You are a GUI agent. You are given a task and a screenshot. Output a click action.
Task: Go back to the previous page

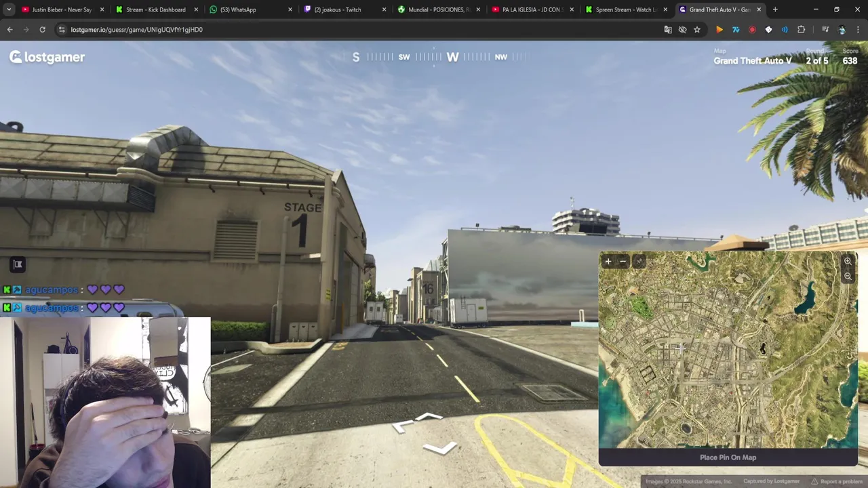click(x=9, y=30)
